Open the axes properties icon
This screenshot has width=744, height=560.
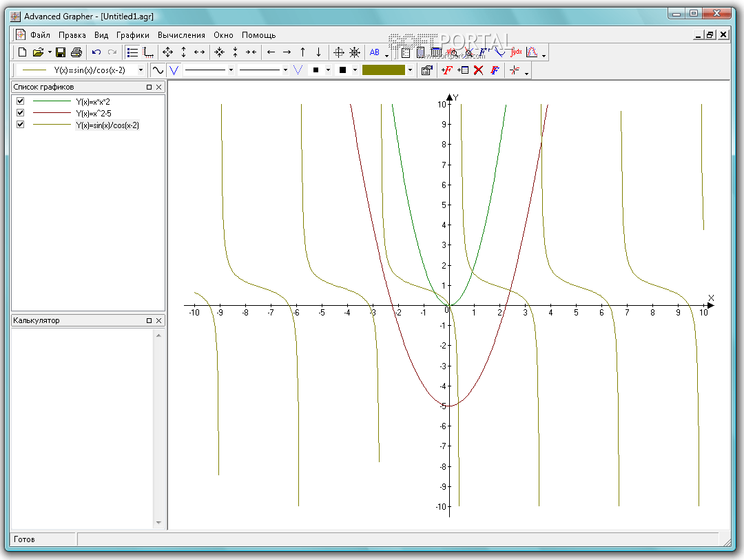coord(149,52)
